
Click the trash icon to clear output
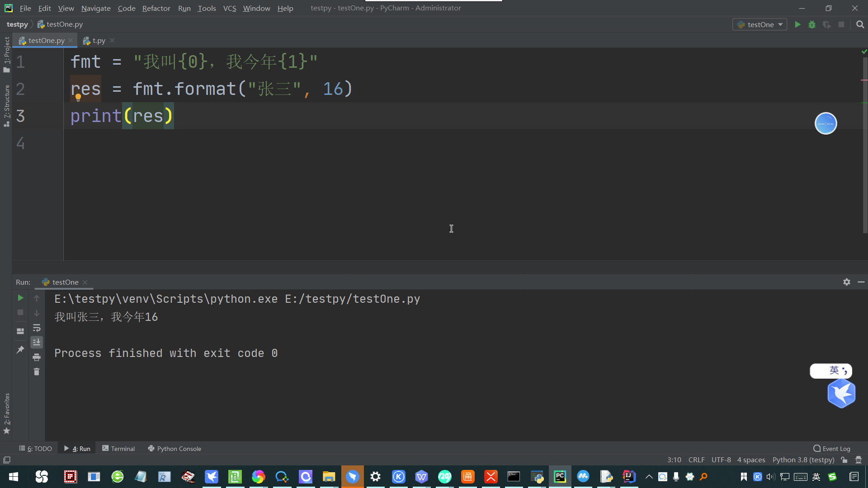37,372
